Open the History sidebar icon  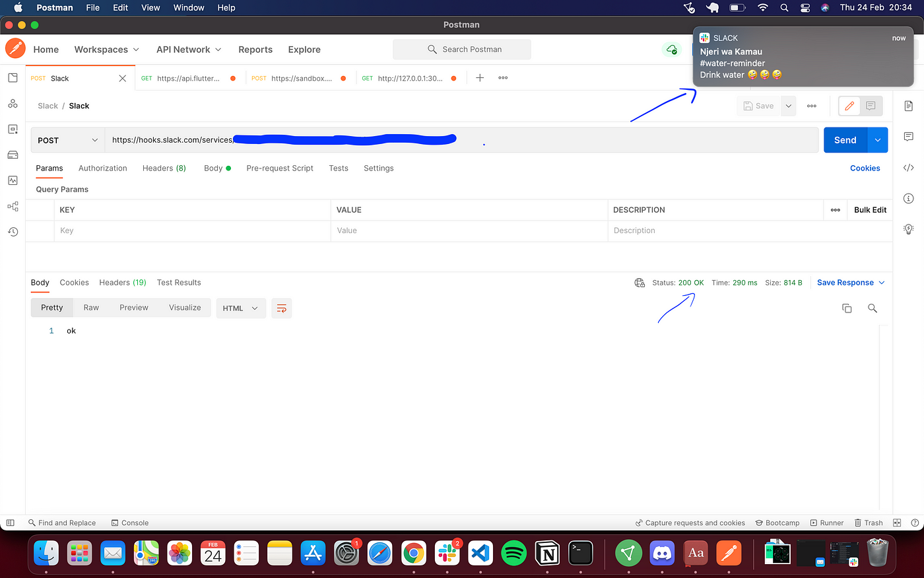tap(13, 232)
